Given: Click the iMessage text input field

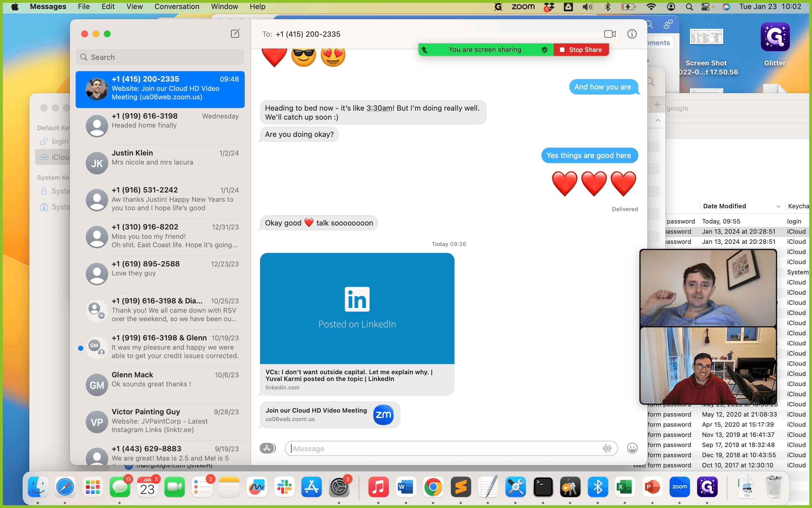Looking at the screenshot, I should click(451, 448).
